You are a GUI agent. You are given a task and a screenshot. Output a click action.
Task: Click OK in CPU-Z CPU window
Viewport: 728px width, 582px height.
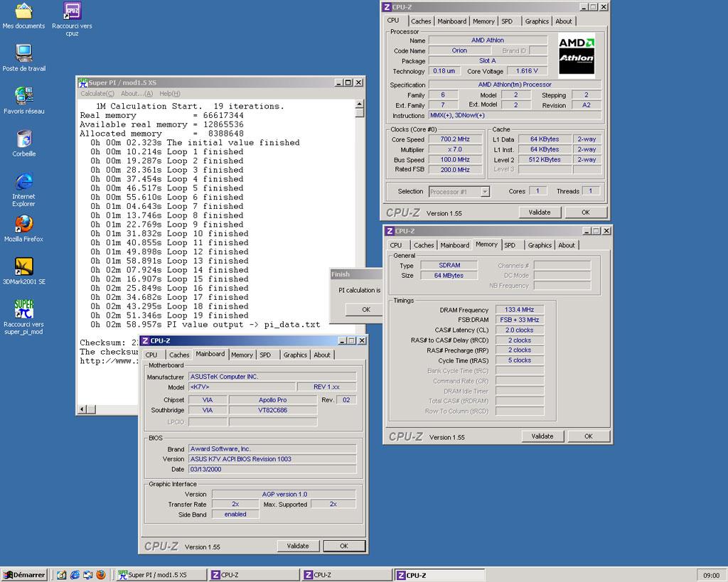(586, 212)
